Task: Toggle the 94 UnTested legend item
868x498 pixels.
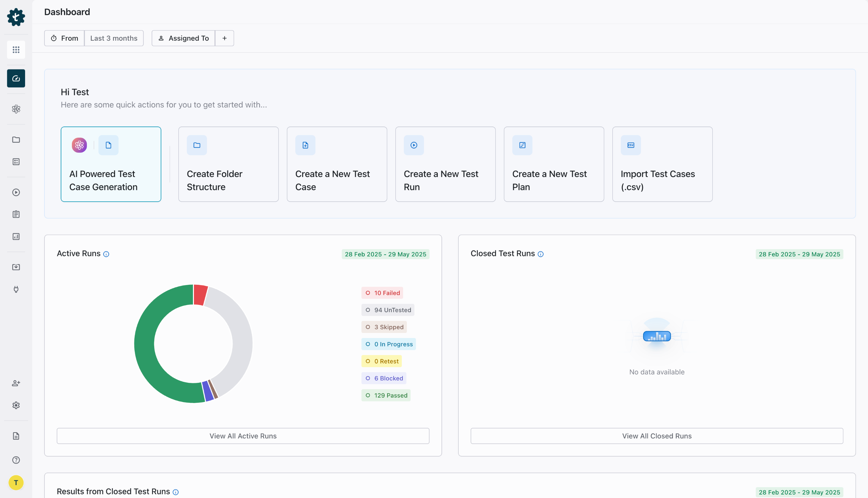Action: pyautogui.click(x=388, y=310)
